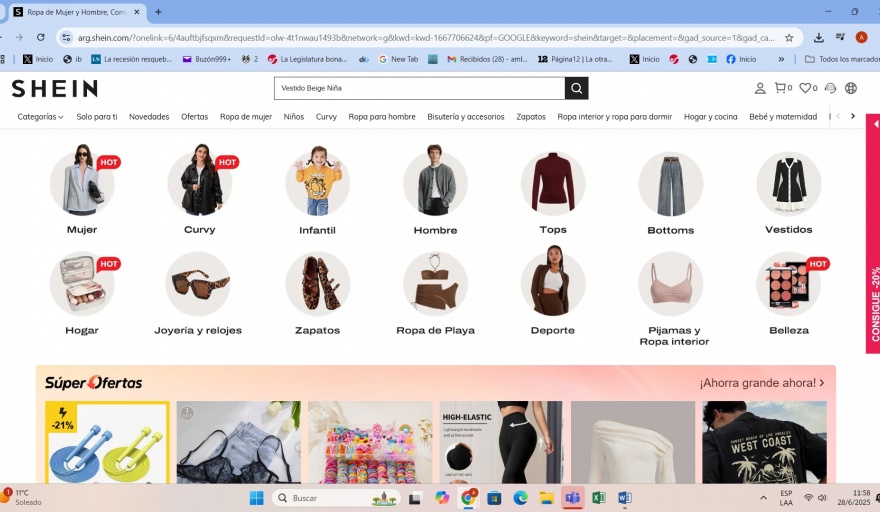Open Chrome downloads icon
Viewport: 880px width, 512px height.
point(818,38)
